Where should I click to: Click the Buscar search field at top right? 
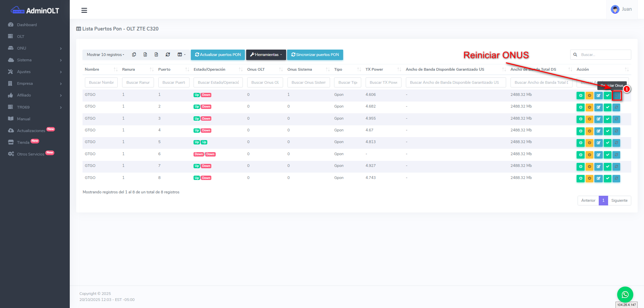[x=604, y=55]
